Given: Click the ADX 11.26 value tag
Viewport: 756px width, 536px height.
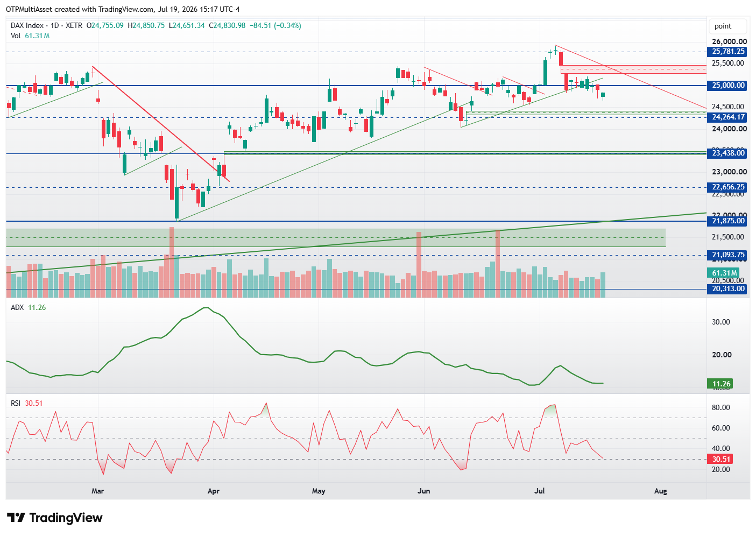Looking at the screenshot, I should point(721,384).
